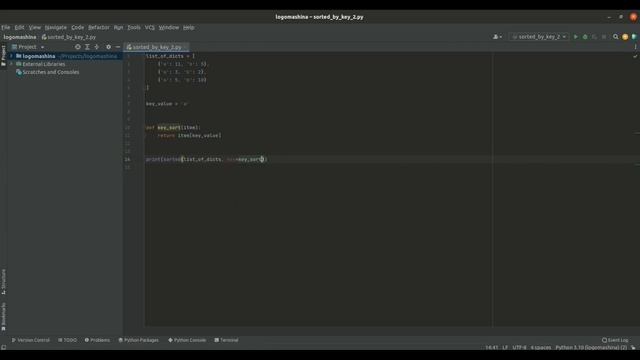Open the Run menu
This screenshot has width=640, height=360.
118,27
